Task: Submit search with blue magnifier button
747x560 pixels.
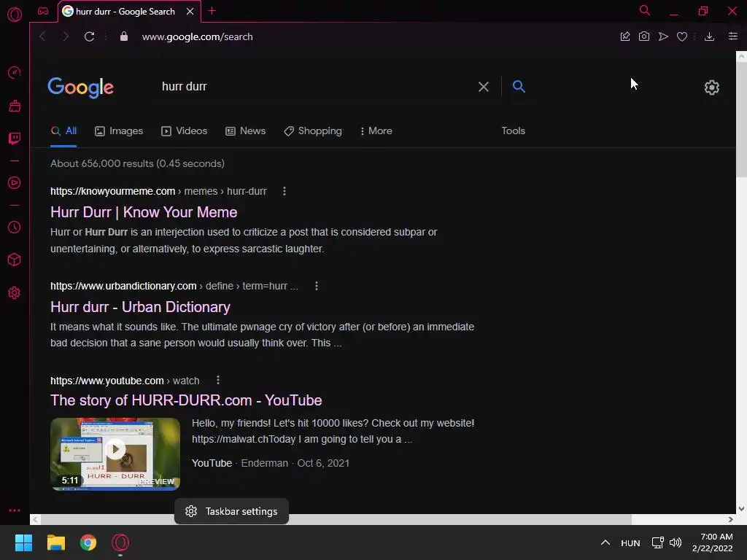Action: 519,86
